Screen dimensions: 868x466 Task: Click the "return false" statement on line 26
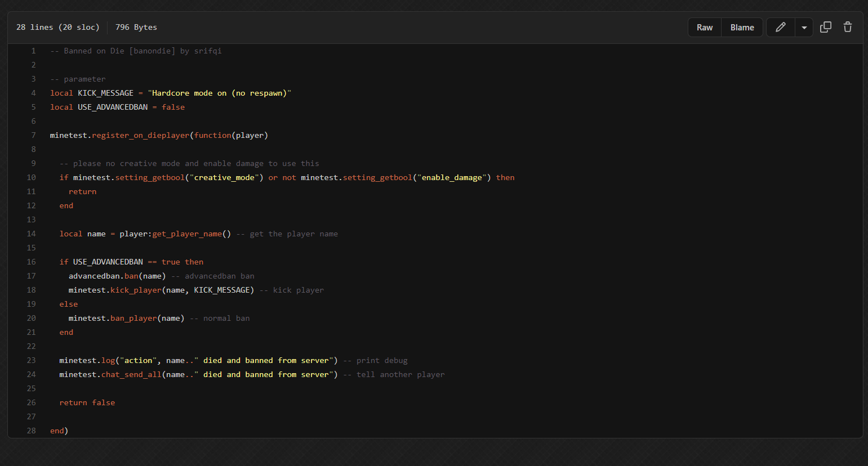pyautogui.click(x=87, y=402)
